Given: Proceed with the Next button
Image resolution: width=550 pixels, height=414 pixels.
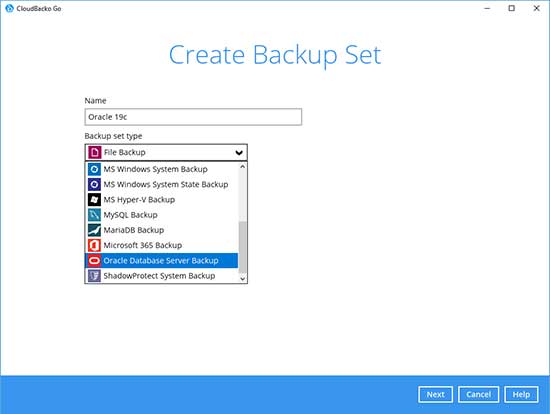Looking at the screenshot, I should [x=435, y=394].
